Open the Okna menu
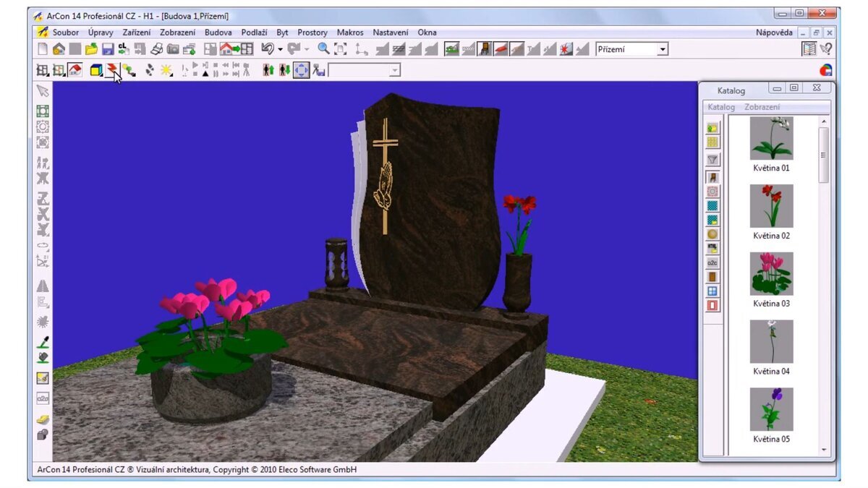Image resolution: width=868 pixels, height=488 pixels. click(427, 33)
